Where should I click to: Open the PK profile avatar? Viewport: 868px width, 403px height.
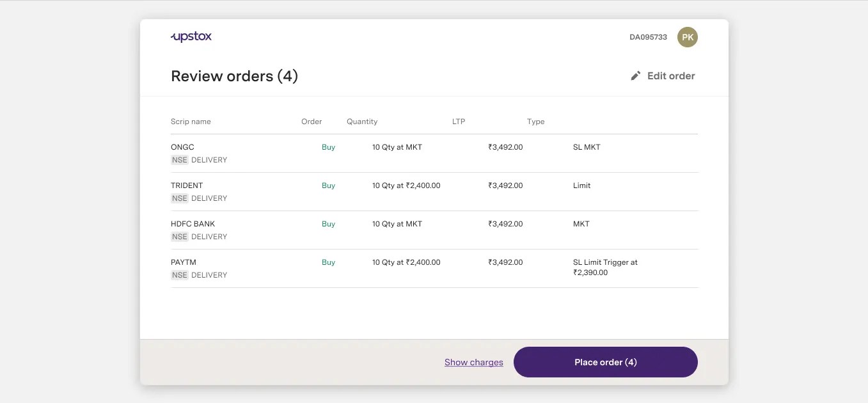688,36
